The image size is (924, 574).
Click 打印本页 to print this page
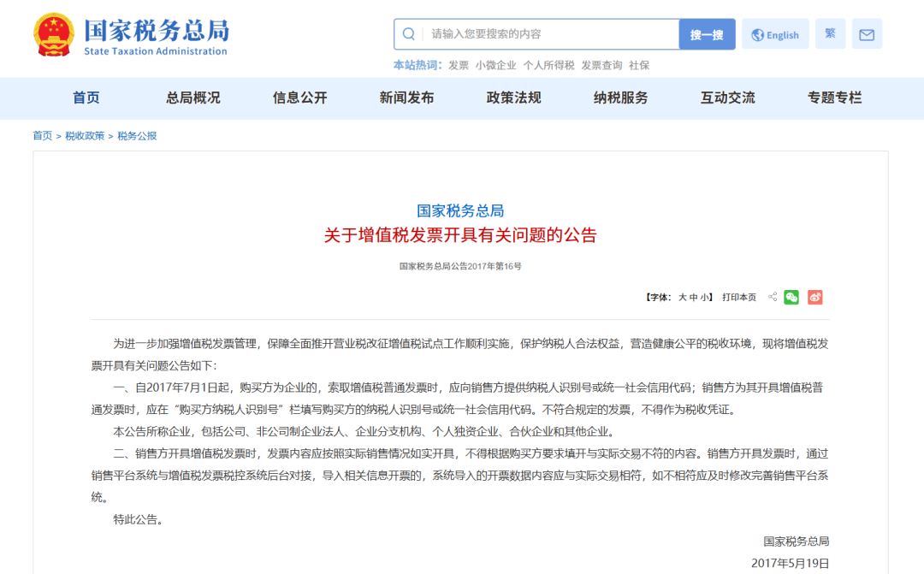[x=738, y=297]
